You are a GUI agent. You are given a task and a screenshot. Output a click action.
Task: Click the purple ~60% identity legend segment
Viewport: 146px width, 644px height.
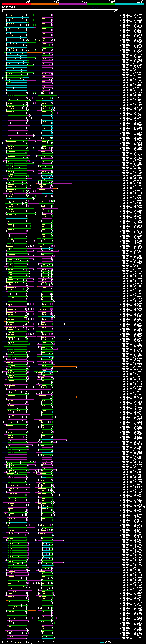(73, 4)
